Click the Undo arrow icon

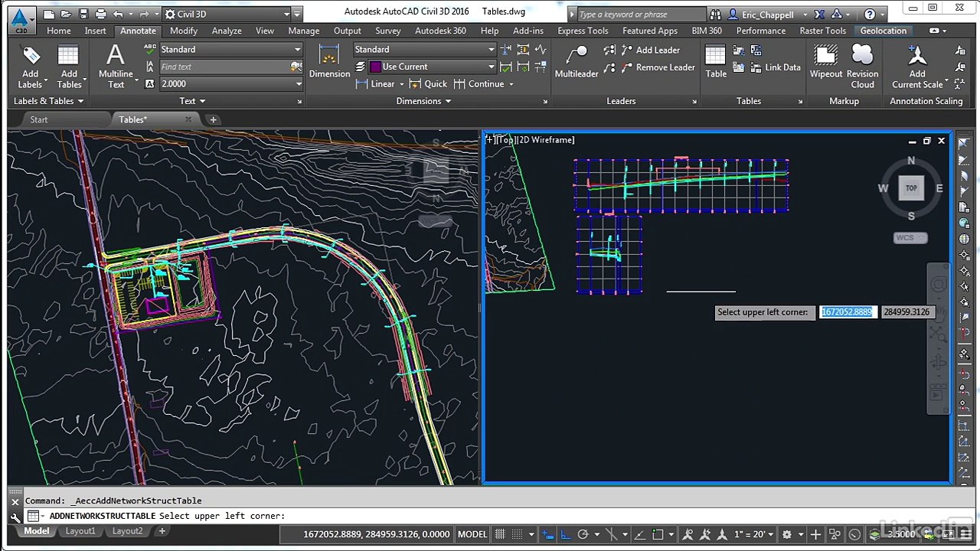[118, 14]
